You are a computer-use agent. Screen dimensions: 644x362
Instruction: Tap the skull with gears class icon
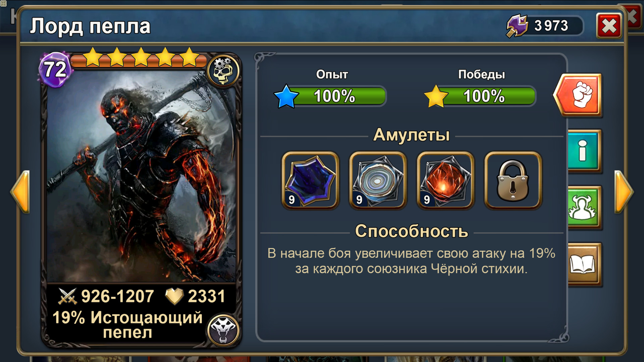pyautogui.click(x=223, y=70)
